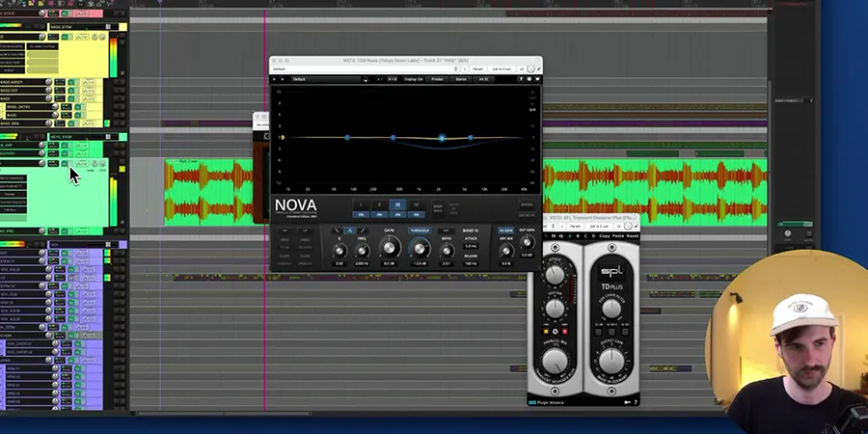
Task: Toggle band III ON button
Action: click(x=397, y=215)
